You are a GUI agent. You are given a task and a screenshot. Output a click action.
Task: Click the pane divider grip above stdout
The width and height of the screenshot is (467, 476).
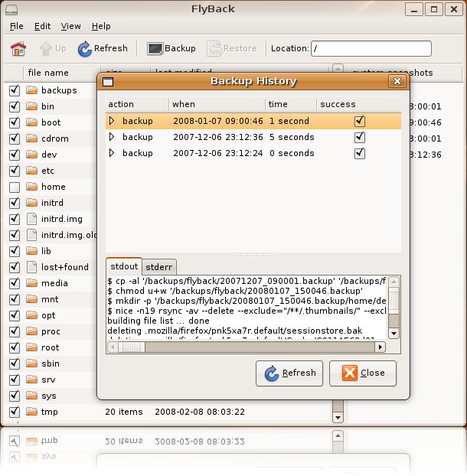(x=253, y=255)
